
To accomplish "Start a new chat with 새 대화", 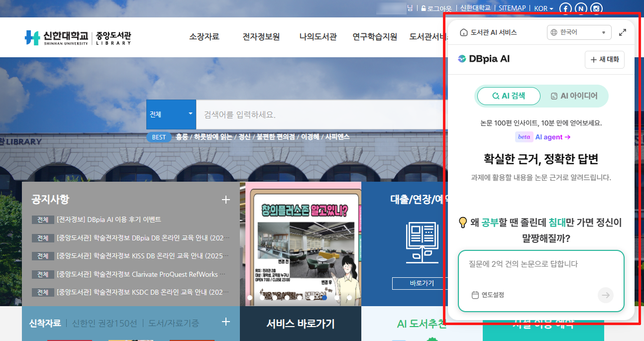I will [x=604, y=60].
